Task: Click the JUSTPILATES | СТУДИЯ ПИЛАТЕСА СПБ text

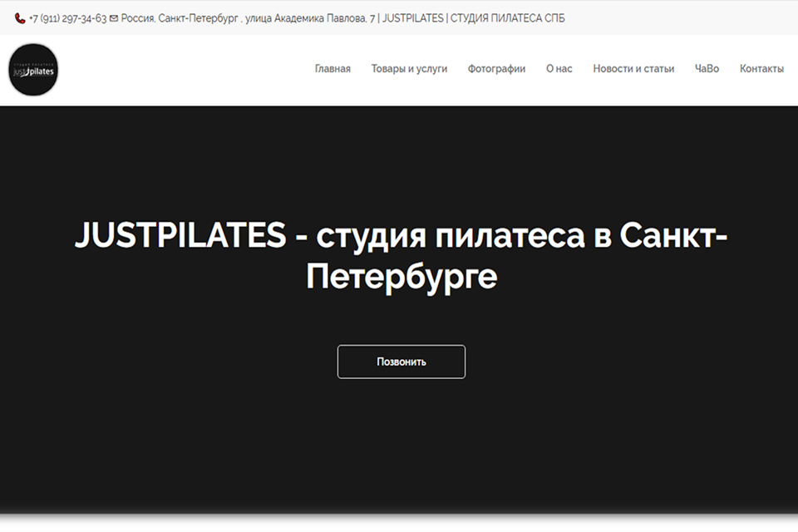Action: point(473,18)
